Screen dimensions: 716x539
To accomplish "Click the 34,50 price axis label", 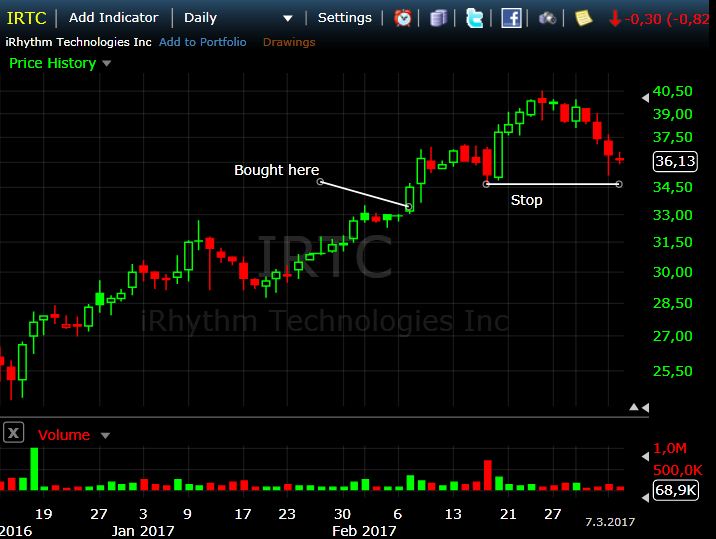I will click(672, 187).
